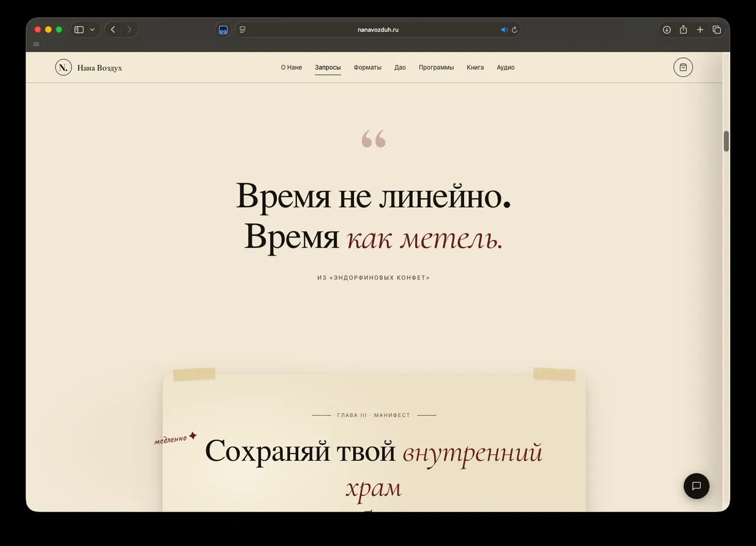Click the «Время не линейно.» heading
Screen dimensions: 756x546
[373, 196]
